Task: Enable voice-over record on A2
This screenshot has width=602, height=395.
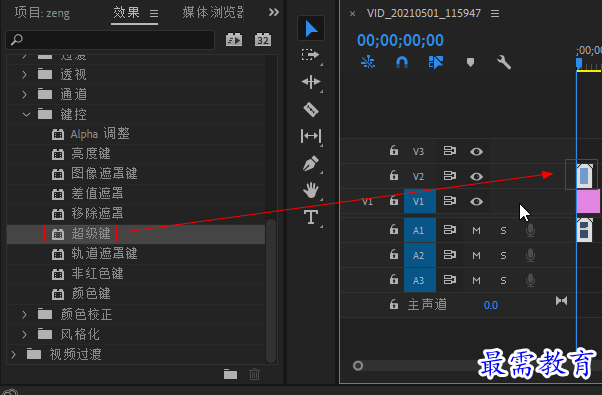Action: [x=531, y=255]
